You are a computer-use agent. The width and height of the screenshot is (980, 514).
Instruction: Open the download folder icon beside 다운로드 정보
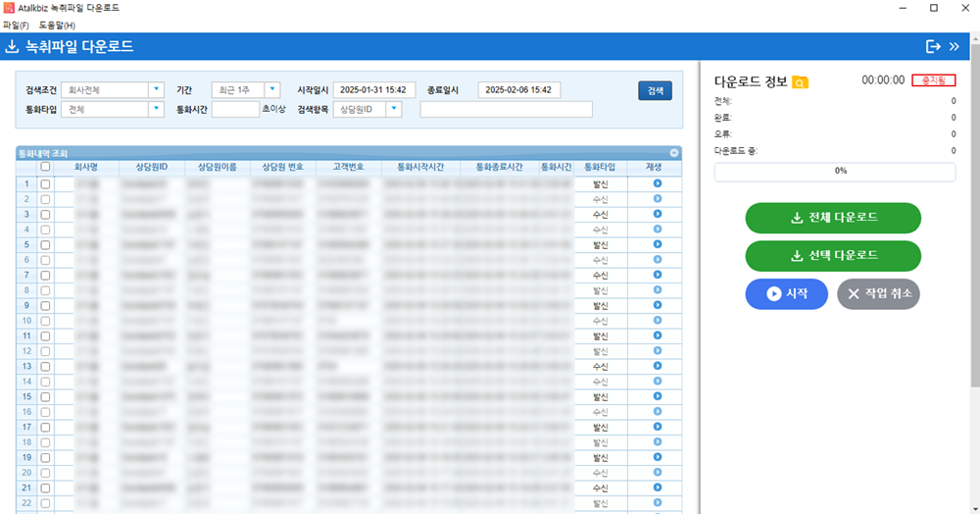click(801, 82)
